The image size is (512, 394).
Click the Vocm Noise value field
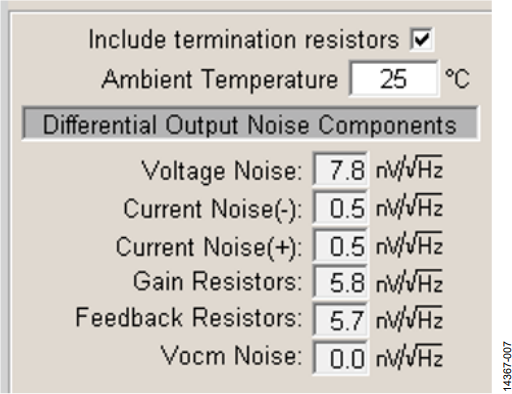(341, 358)
